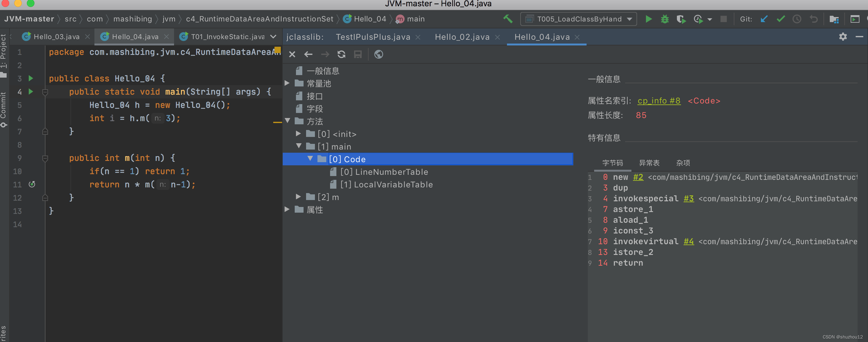This screenshot has width=868, height=342.
Task: Switch to the 杂项 tab
Action: [683, 163]
